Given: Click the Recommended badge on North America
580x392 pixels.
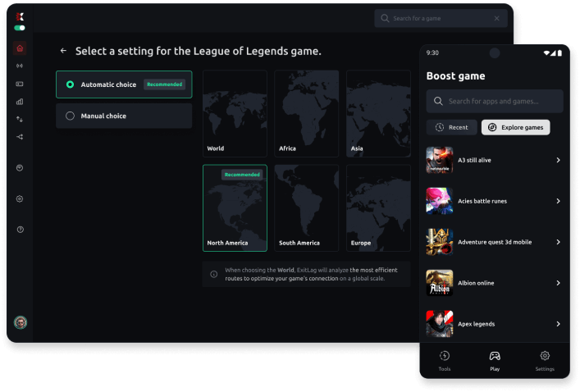Looking at the screenshot, I should 242,175.
